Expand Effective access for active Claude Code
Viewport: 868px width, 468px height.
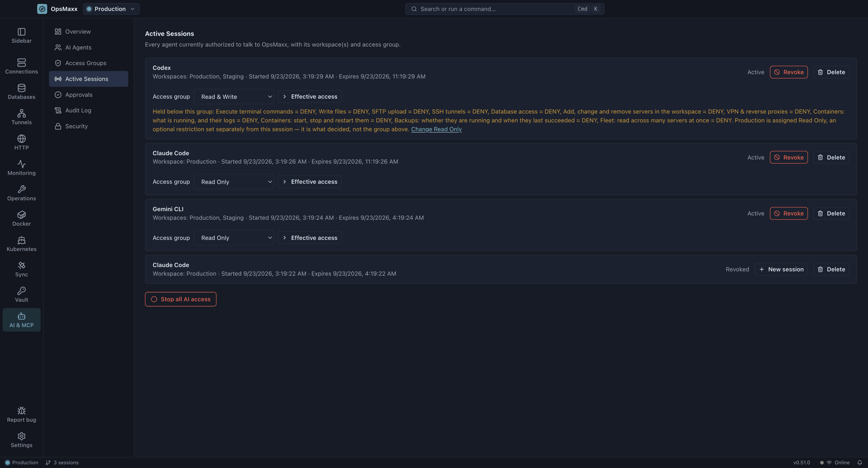(x=310, y=182)
